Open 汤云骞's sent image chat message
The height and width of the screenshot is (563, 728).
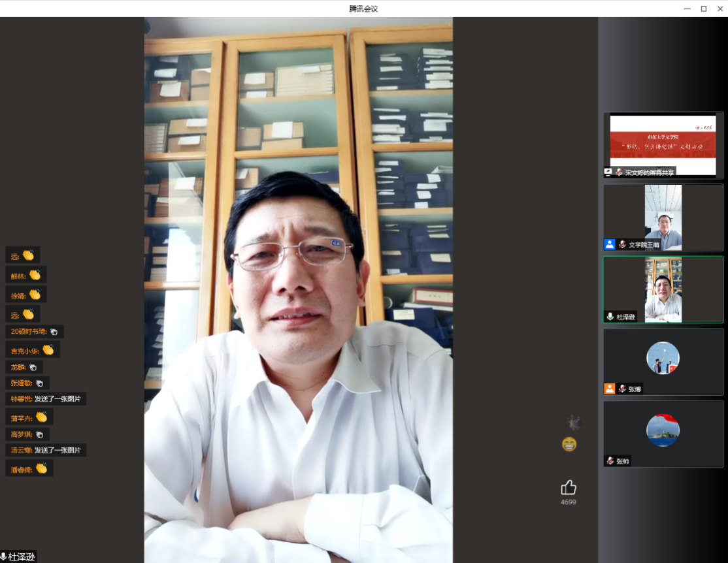pyautogui.click(x=46, y=450)
